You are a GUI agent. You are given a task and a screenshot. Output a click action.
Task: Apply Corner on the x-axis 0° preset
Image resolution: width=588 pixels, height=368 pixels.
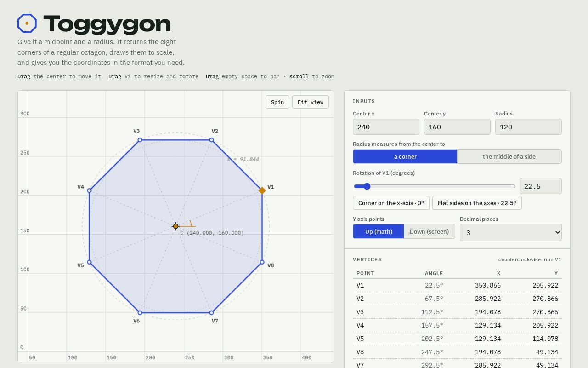tap(391, 203)
